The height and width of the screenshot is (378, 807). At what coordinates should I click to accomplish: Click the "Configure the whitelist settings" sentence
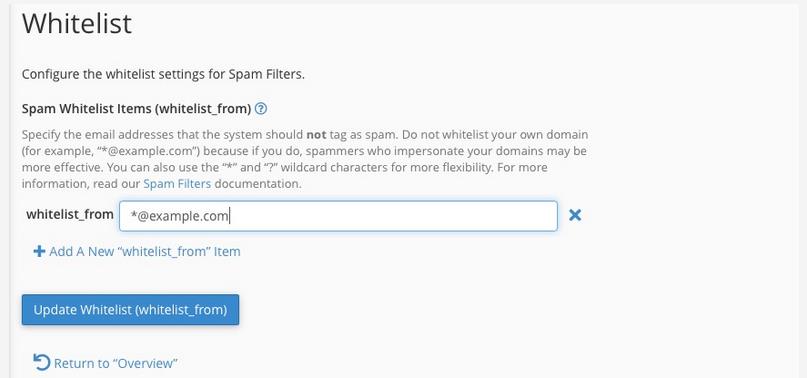pos(163,74)
